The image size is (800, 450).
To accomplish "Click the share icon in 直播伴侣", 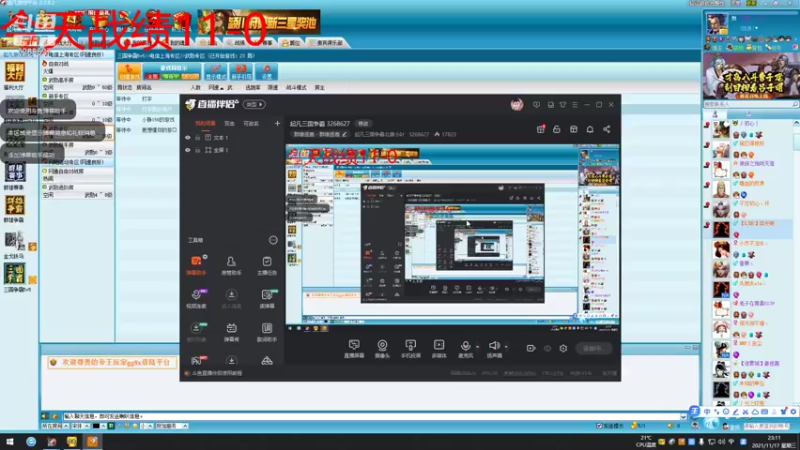I will point(607,129).
